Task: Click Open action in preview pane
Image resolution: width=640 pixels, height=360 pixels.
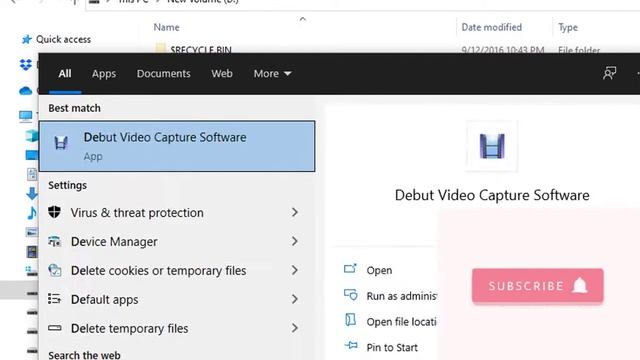Action: point(379,270)
